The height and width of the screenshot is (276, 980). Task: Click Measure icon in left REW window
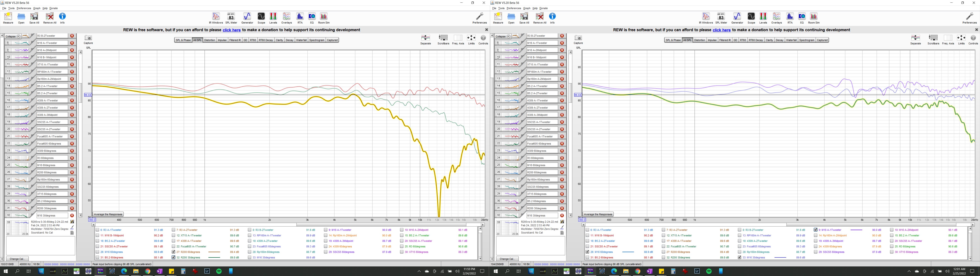tap(8, 17)
